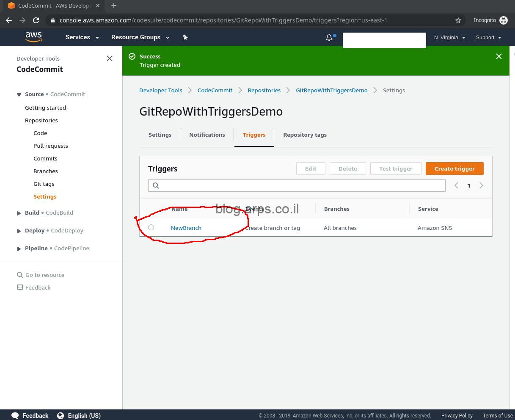Click the Test trigger button
Image resolution: width=515 pixels, height=420 pixels.
point(396,169)
